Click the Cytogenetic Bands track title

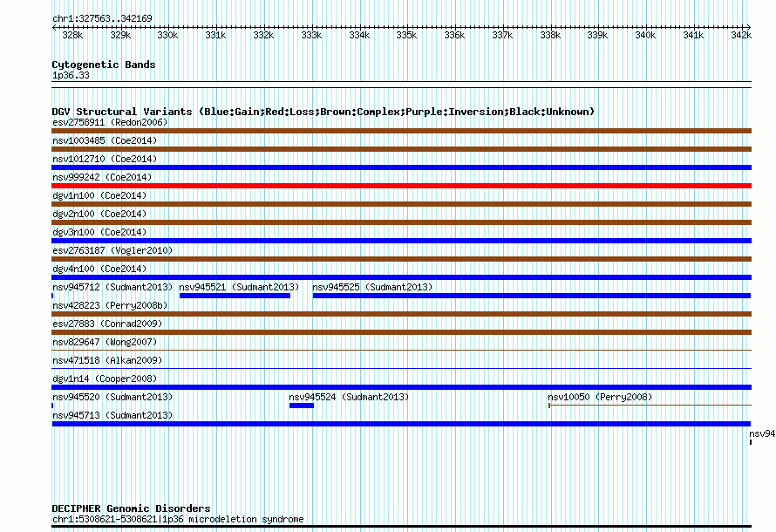click(x=104, y=65)
